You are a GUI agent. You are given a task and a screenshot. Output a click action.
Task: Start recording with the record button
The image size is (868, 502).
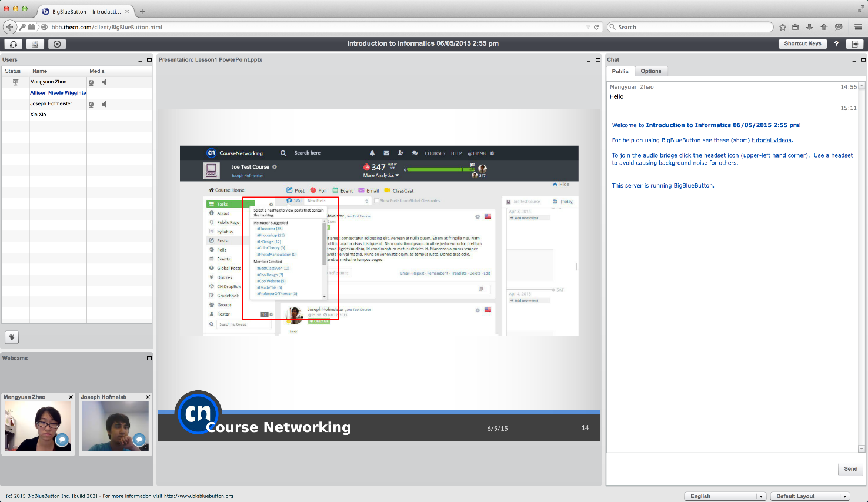[57, 44]
